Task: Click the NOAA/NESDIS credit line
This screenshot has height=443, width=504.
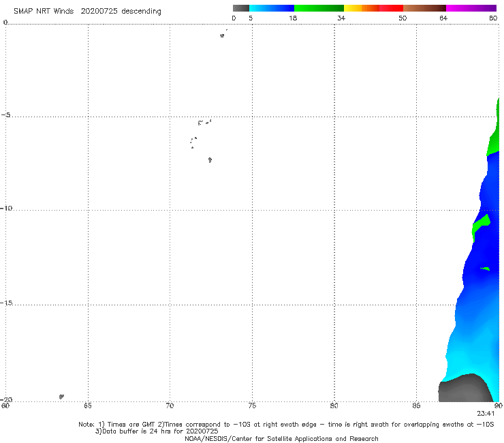Action: [x=281, y=438]
